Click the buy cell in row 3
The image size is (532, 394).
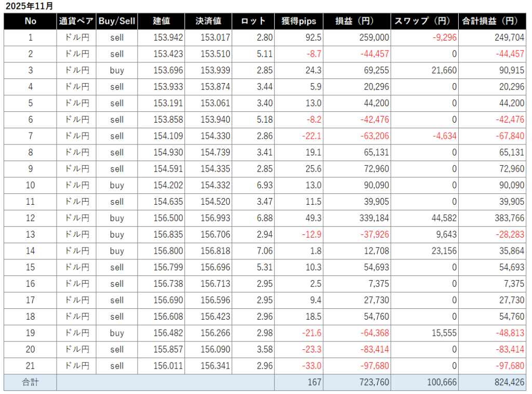click(x=117, y=71)
